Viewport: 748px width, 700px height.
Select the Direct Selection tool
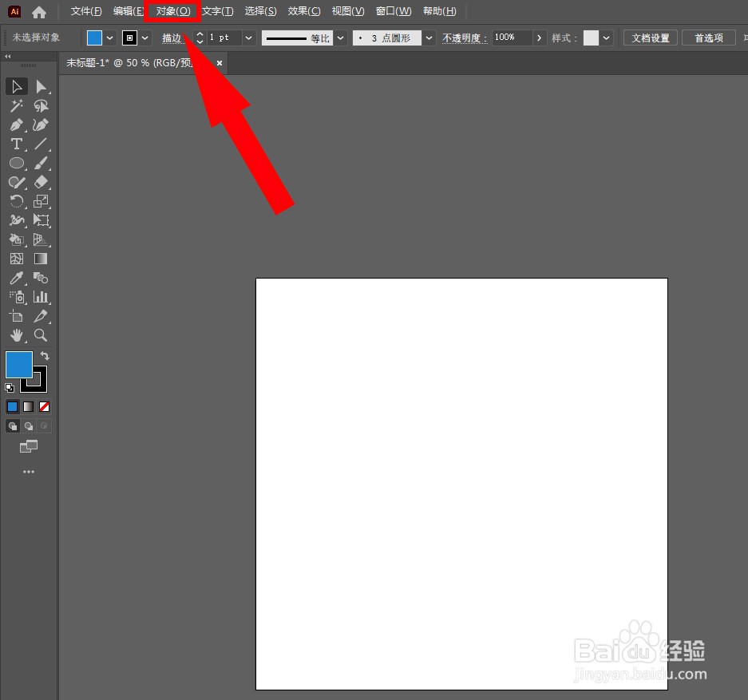[41, 87]
